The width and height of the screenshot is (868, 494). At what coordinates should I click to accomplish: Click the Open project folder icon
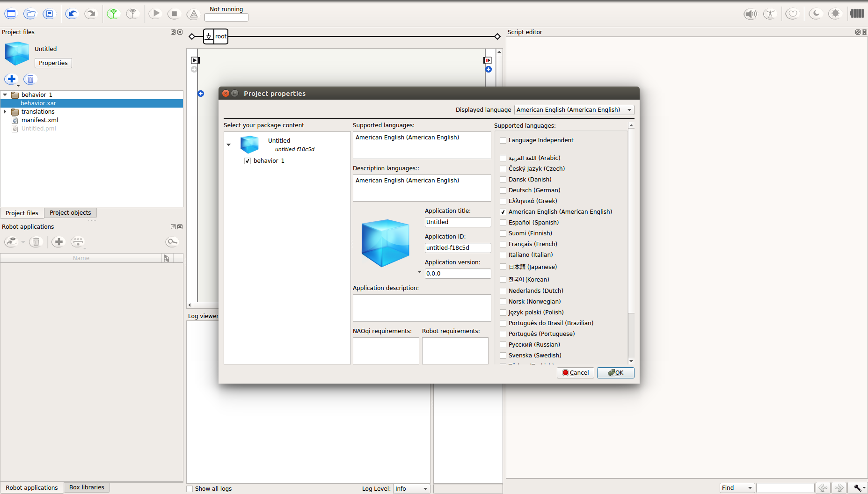point(30,14)
